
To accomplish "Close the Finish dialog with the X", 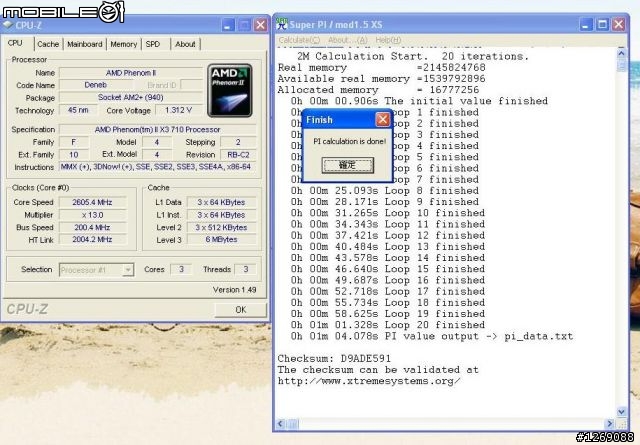I will (382, 120).
